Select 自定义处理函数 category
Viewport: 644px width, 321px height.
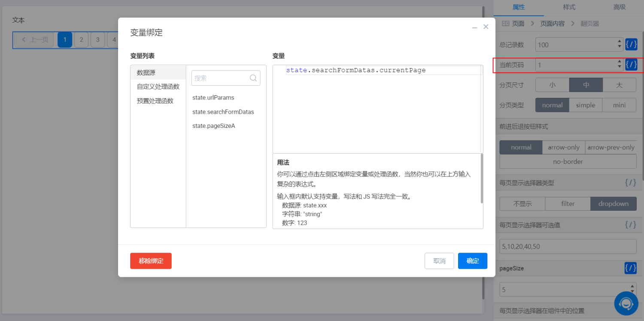pyautogui.click(x=158, y=87)
